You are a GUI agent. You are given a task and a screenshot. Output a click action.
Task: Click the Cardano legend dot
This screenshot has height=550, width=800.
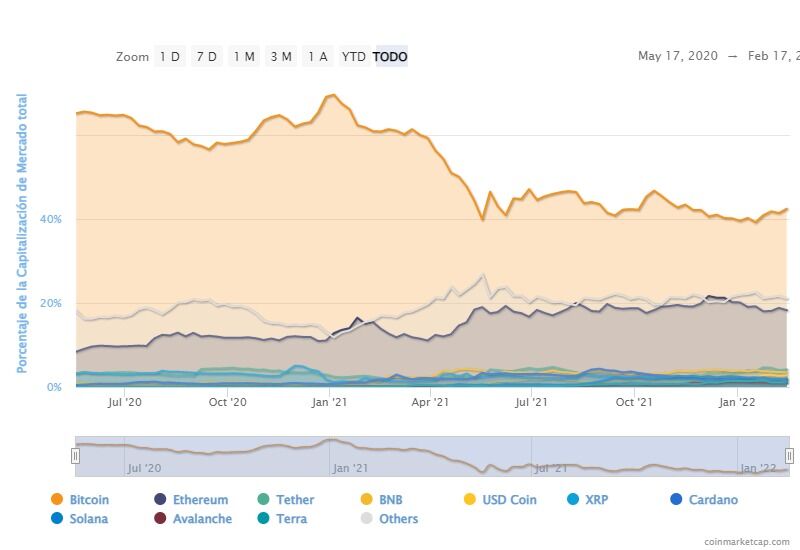(x=677, y=499)
